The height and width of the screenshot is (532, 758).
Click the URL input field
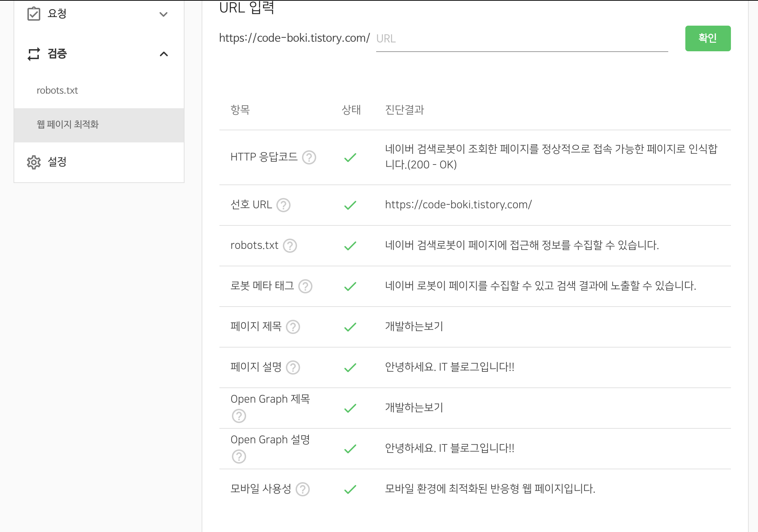tap(521, 38)
